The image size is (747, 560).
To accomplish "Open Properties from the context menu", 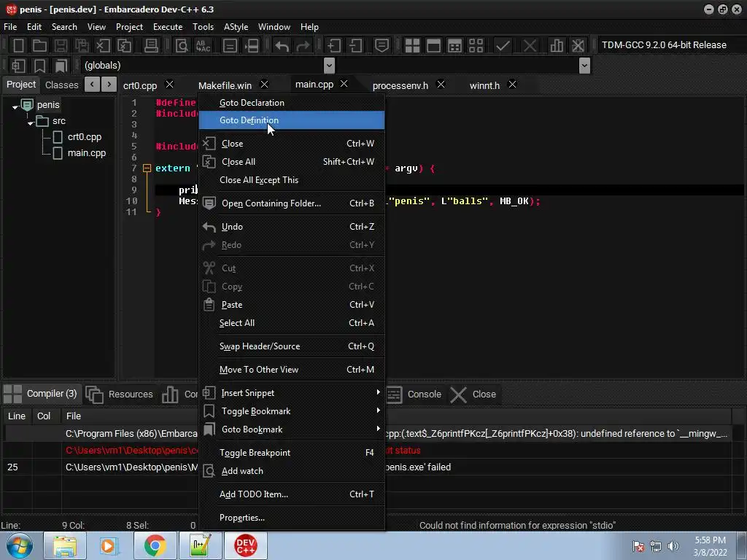I will click(x=292, y=518).
